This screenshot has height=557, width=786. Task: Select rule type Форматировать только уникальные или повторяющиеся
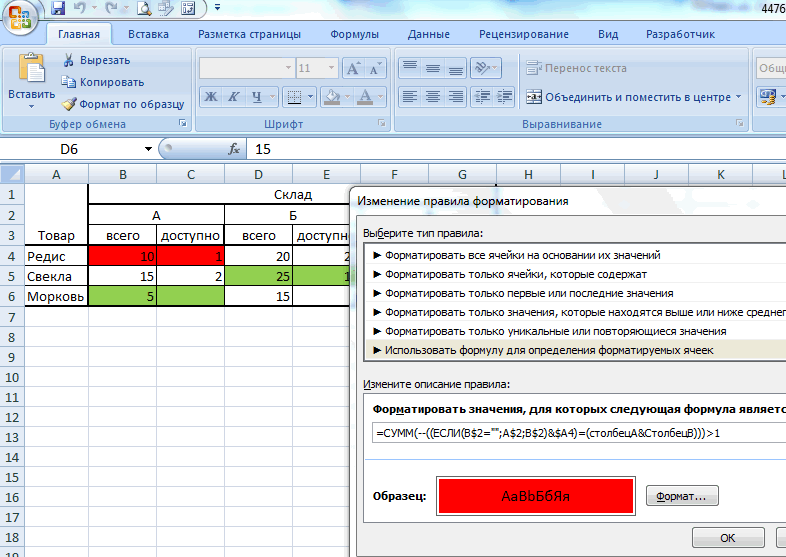(575, 331)
